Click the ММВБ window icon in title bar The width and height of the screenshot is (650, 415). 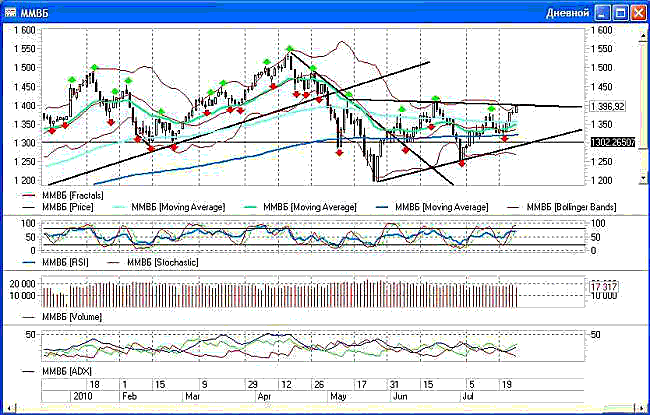click(10, 12)
